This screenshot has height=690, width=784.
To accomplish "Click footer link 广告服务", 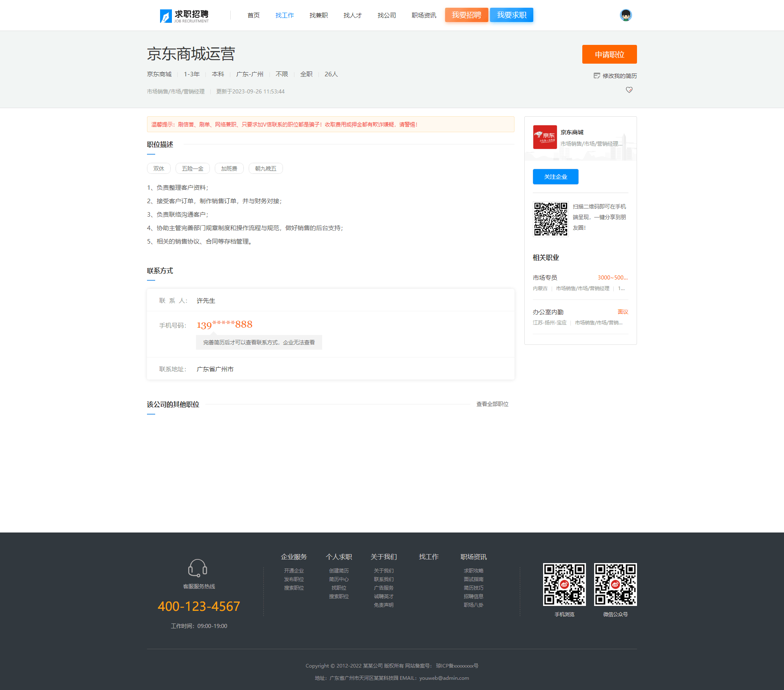I will coord(384,588).
